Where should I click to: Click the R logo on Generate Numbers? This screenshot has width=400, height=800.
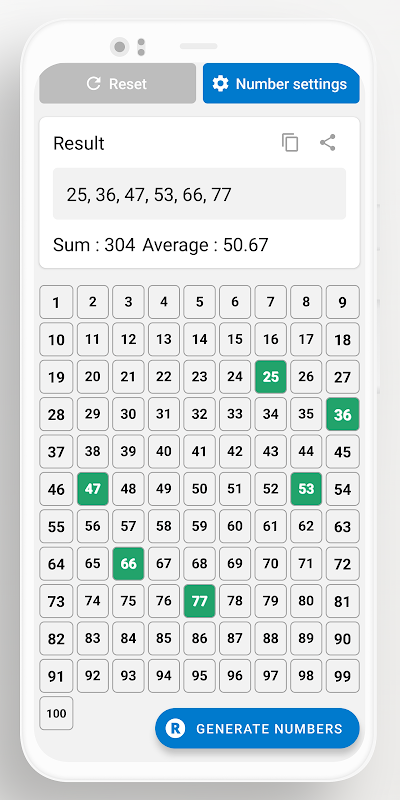(x=176, y=728)
